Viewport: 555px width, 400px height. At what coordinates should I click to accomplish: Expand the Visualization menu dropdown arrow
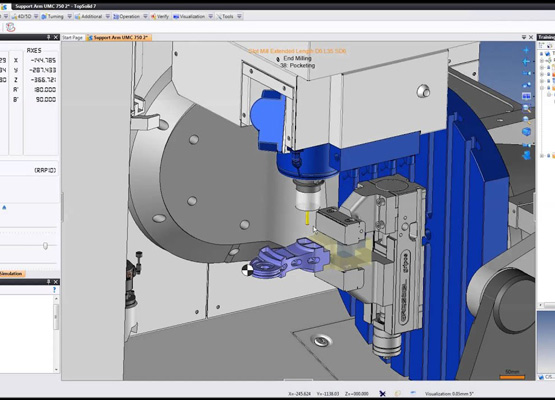click(x=211, y=16)
